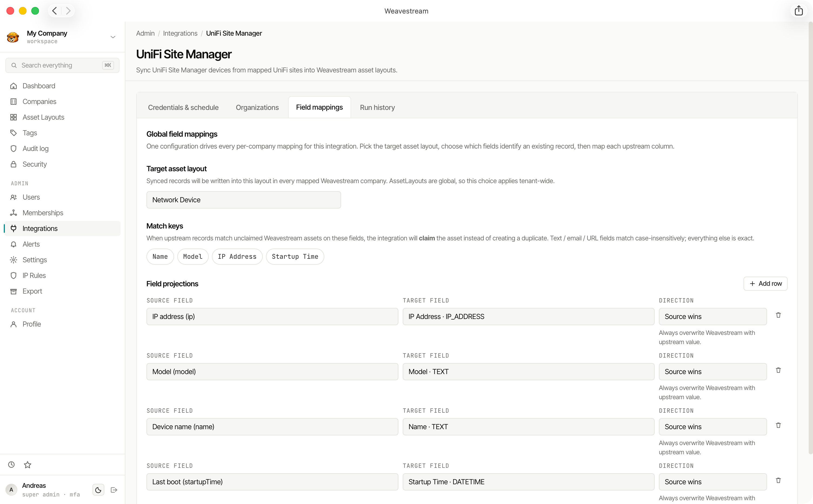Delete the Model (model) projection row
Screen dimensions: 813x504
point(778,370)
